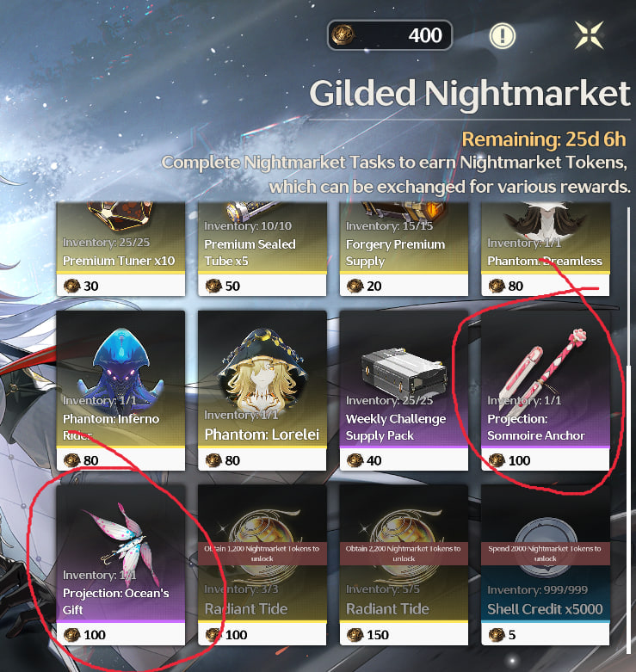The height and width of the screenshot is (672, 636).
Task: Select Phantom: Dreamless item card
Action: [545, 249]
